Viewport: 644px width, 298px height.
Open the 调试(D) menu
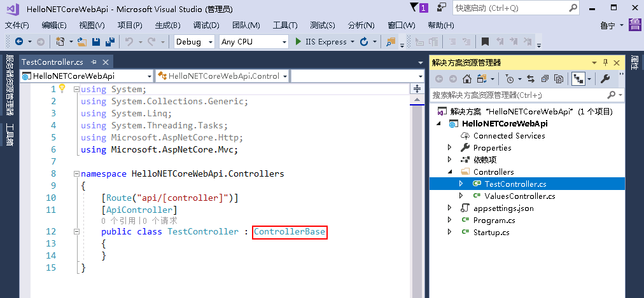[206, 25]
